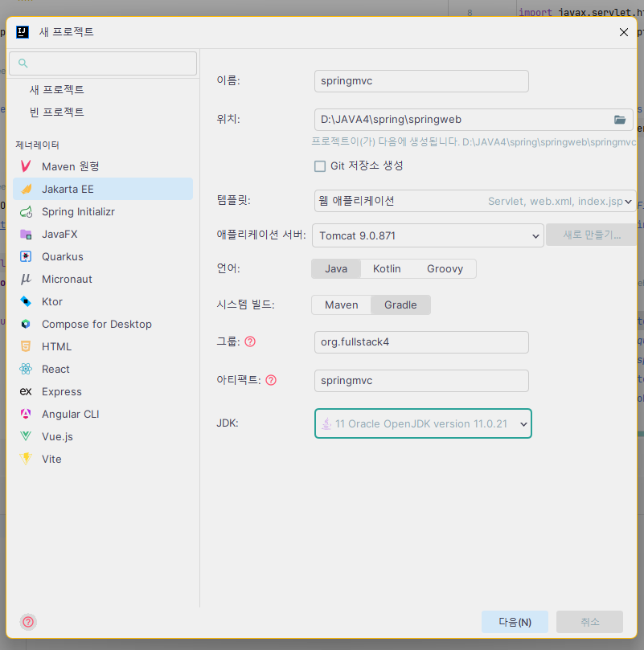
Task: Click the help icon at dialog bottom-left
Action: pos(28,622)
